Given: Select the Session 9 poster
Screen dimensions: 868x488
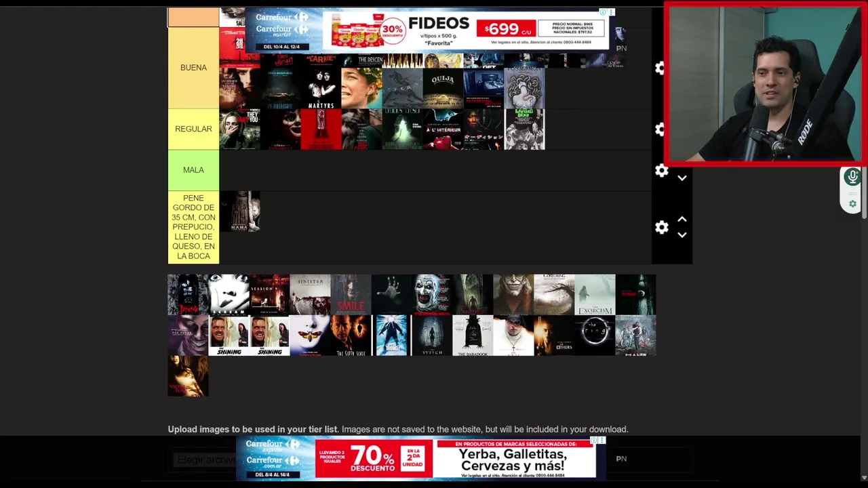Looking at the screenshot, I should click(269, 295).
